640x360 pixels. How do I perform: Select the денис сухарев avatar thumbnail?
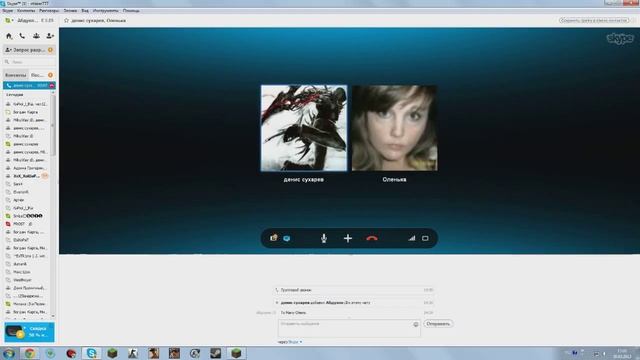click(x=304, y=128)
